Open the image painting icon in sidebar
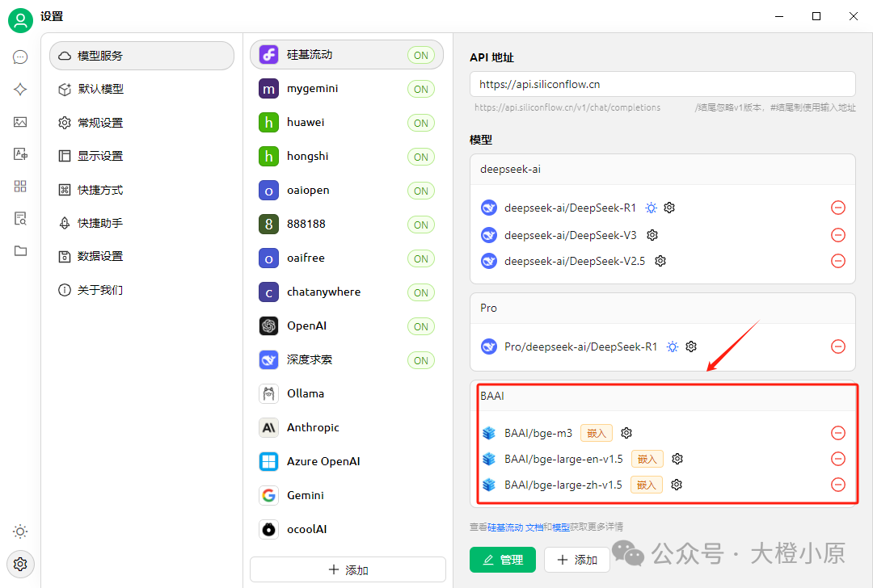873x588 pixels. [x=20, y=122]
